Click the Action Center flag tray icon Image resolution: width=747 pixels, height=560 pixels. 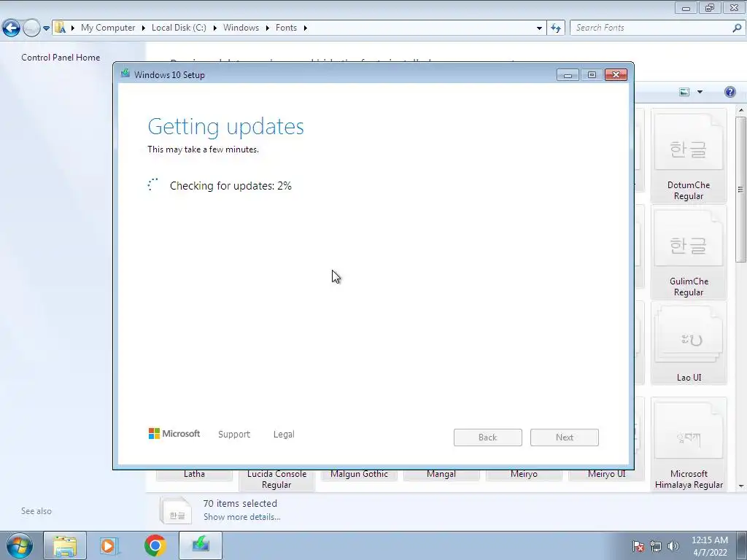tap(638, 546)
